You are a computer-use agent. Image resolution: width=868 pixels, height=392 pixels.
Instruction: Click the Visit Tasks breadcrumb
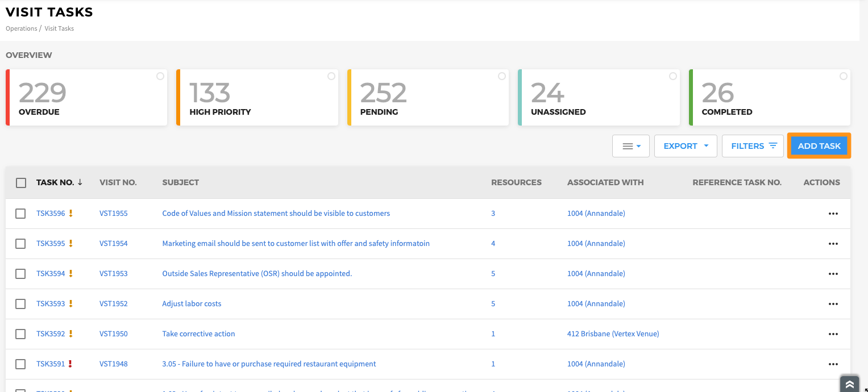point(59,28)
